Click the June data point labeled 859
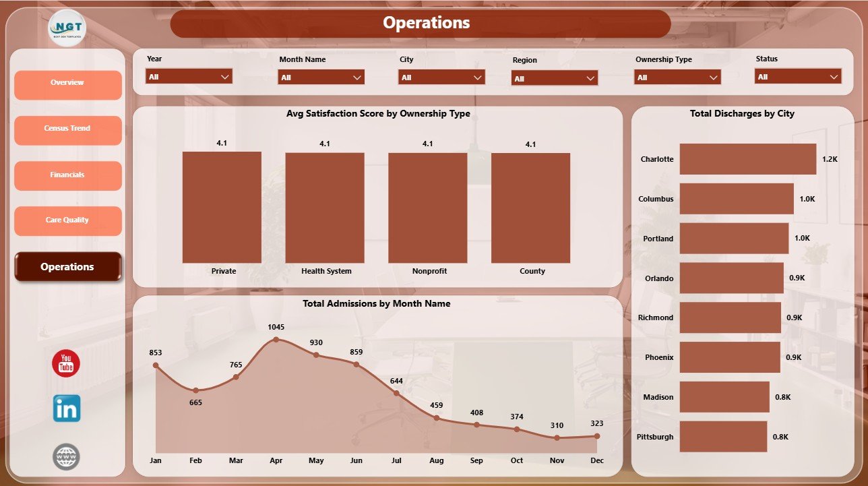The width and height of the screenshot is (868, 486). pos(356,364)
